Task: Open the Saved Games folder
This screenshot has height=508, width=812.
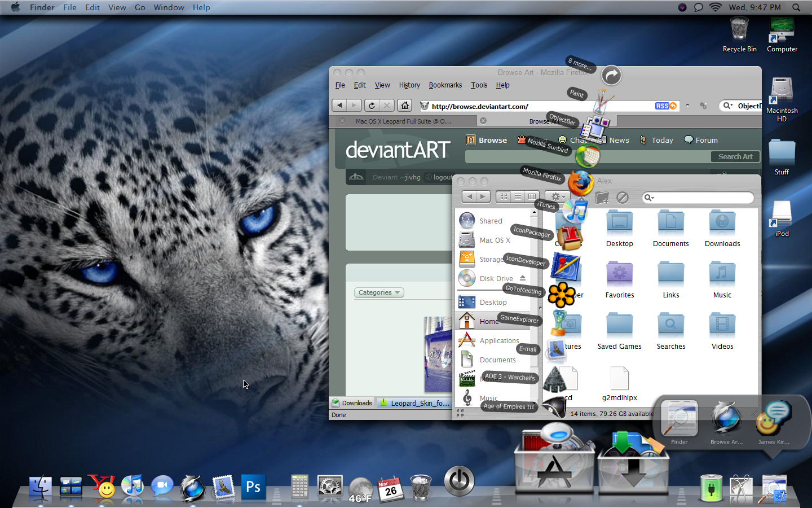Action: coord(619,331)
